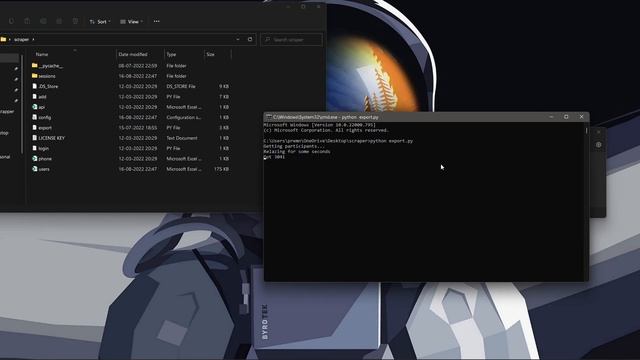Click the Refresh button beside the address bar
This screenshot has height=360, width=640.
coord(250,40)
